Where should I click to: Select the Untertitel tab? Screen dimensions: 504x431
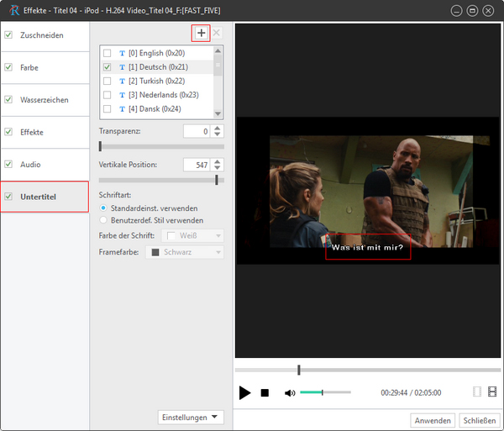(45, 197)
